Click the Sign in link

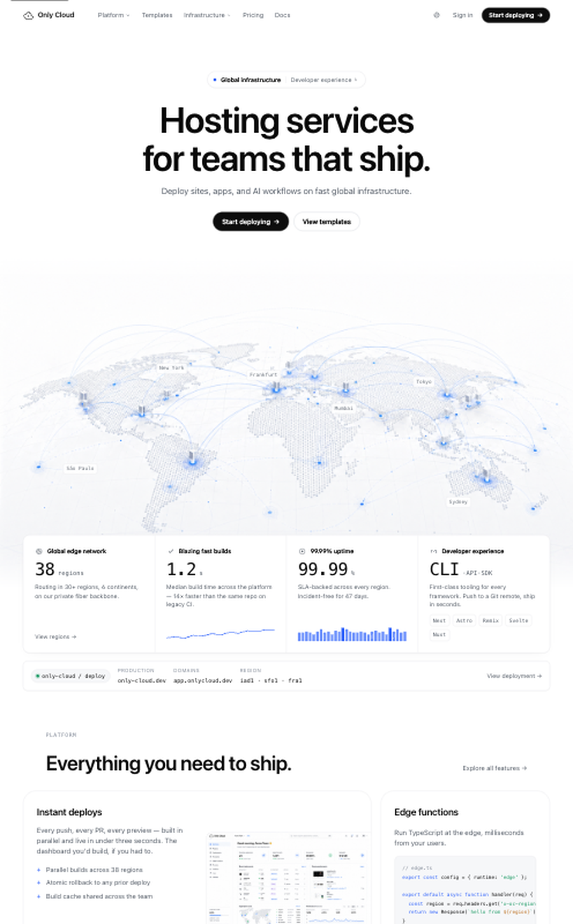click(x=462, y=15)
